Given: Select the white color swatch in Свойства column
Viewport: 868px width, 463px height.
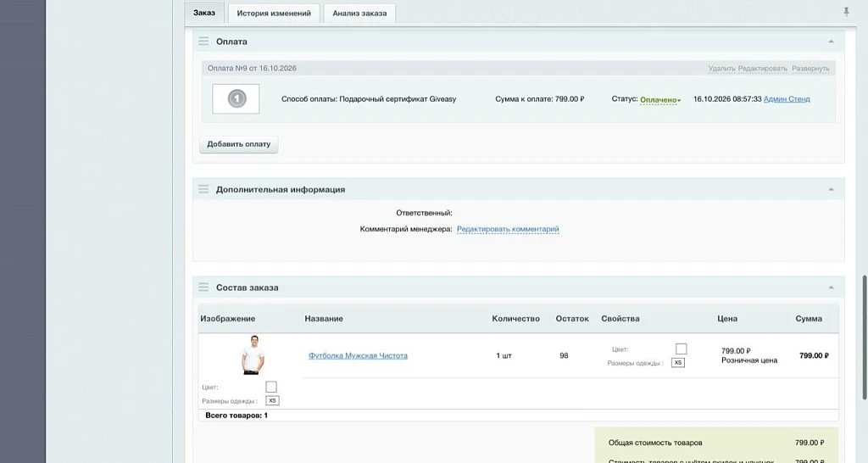Looking at the screenshot, I should (681, 349).
